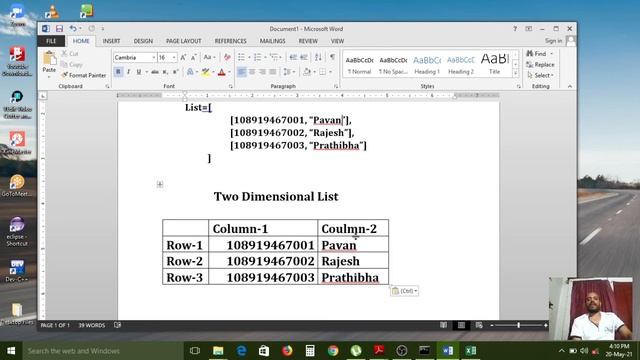640x360 pixels.
Task: Apply the Heading 1 style
Action: [427, 64]
